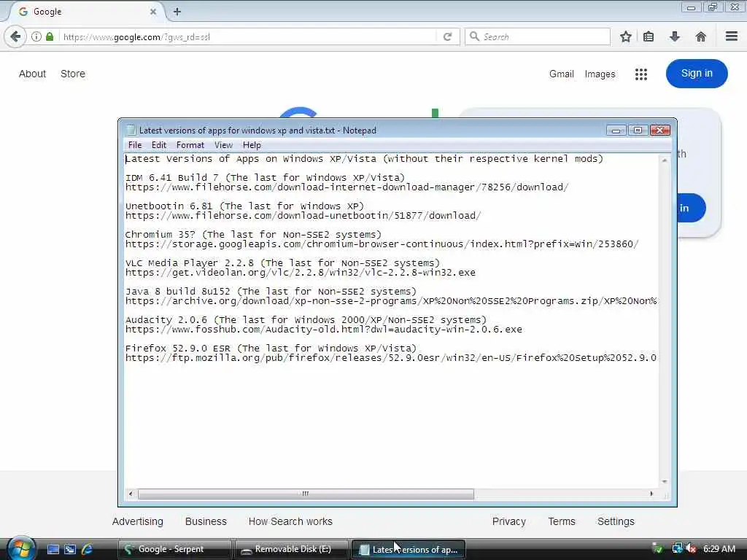Click the volume muted tray icon

[x=691, y=548]
